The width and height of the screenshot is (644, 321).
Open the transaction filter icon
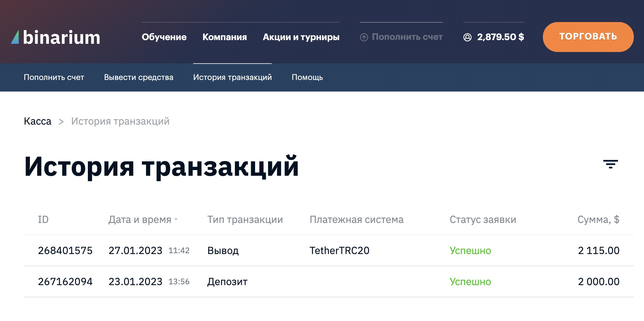(610, 164)
